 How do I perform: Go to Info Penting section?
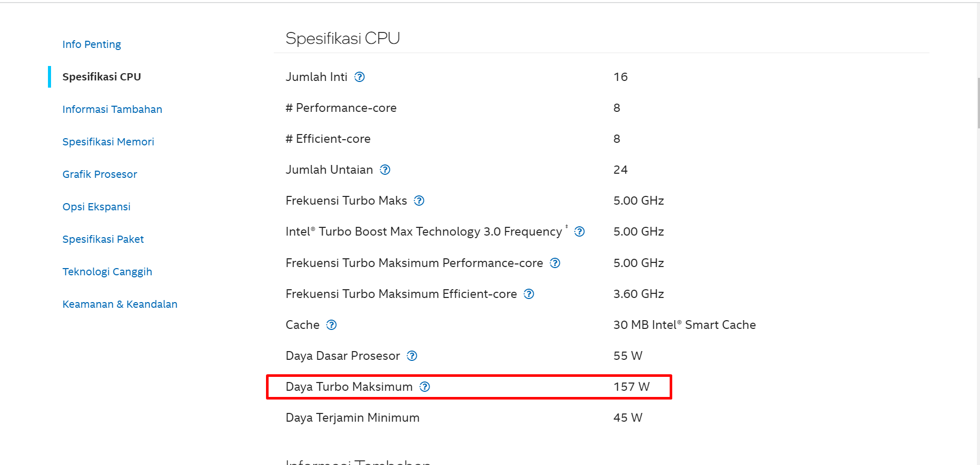pos(92,44)
